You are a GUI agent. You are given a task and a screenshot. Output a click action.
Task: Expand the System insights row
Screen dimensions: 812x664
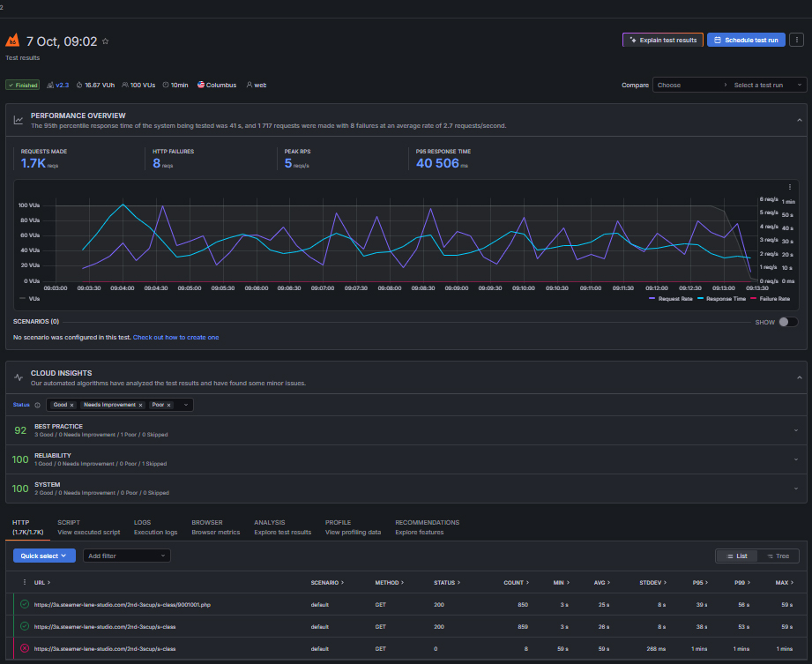click(406, 489)
